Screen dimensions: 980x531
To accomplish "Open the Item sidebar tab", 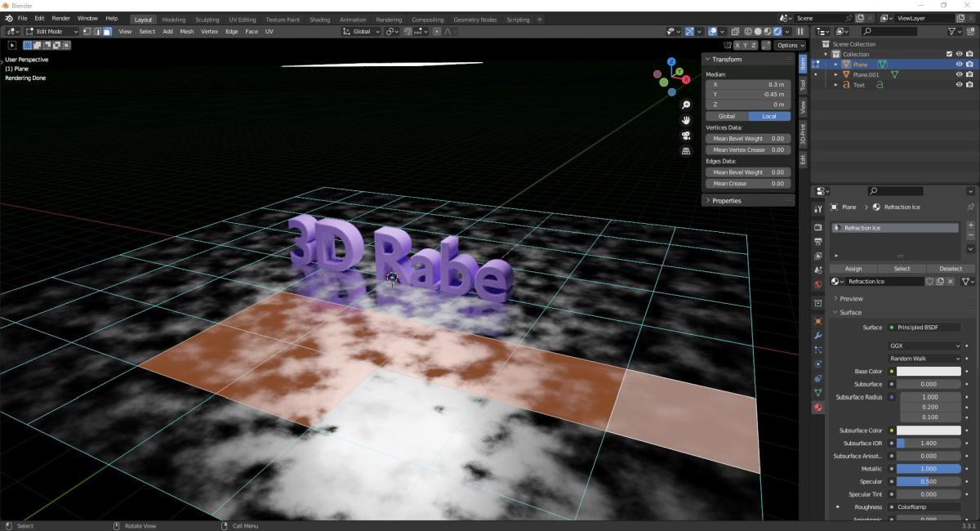I will click(803, 64).
